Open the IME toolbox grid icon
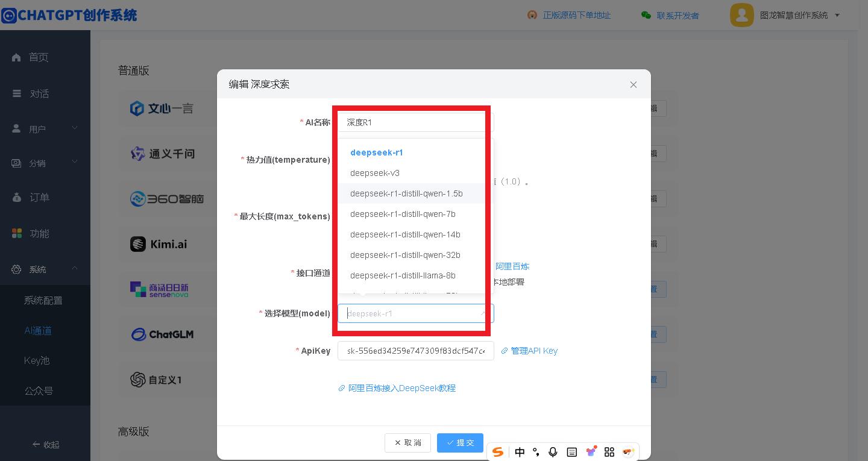 point(609,452)
